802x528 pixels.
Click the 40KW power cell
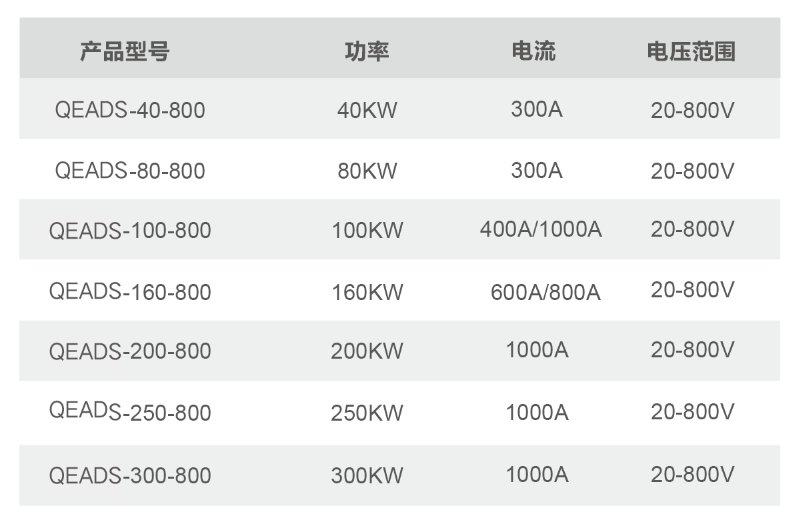coord(367,110)
